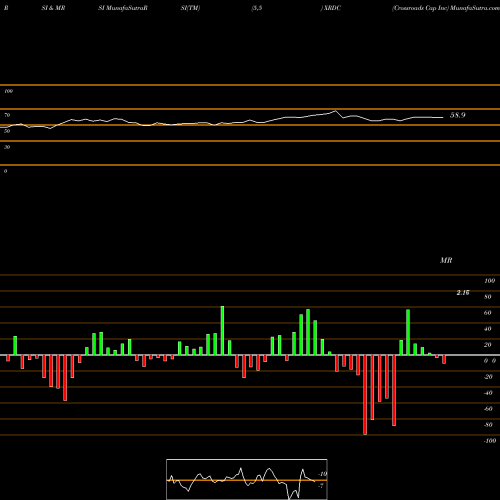Click the 100 label on the RSI axis
The height and width of the screenshot is (500, 500).
[8, 91]
